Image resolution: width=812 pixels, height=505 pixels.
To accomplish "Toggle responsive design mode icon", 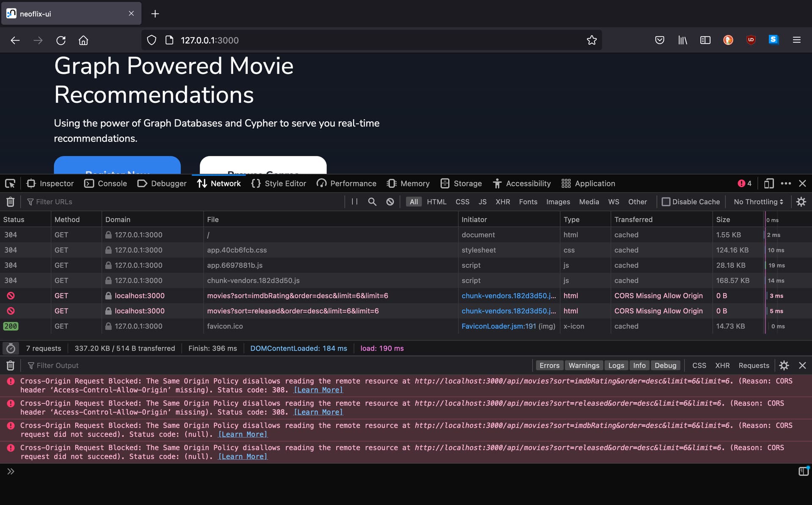I will click(768, 184).
